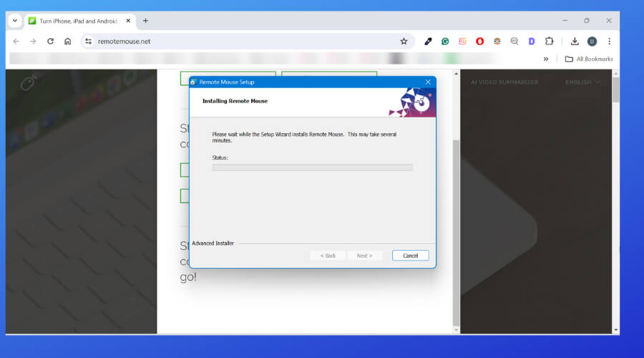Viewport: 644px width, 358px height.
Task: Open the browser profile avatar menu
Action: click(x=592, y=41)
